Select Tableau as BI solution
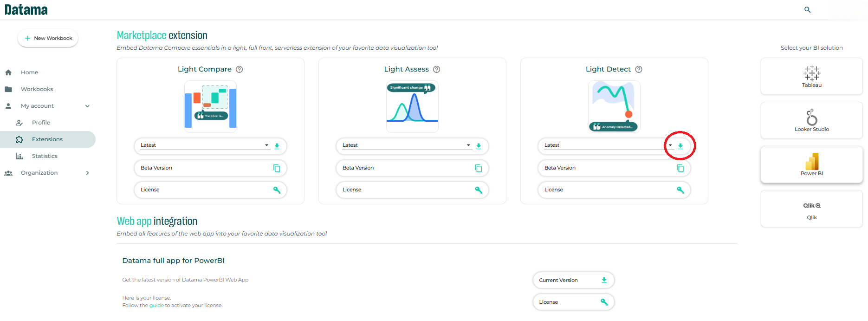This screenshot has height=321, width=868. tap(812, 76)
